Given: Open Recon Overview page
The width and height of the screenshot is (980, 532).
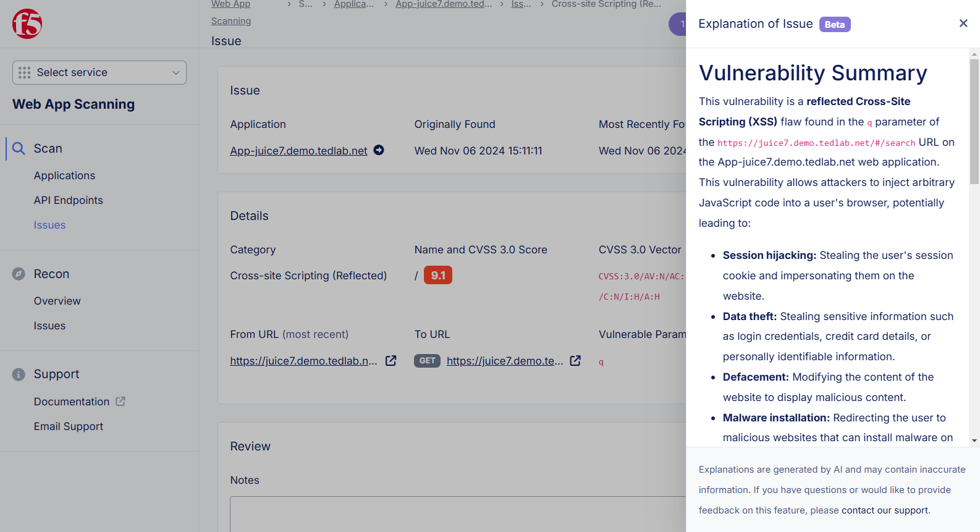Looking at the screenshot, I should point(57,302).
